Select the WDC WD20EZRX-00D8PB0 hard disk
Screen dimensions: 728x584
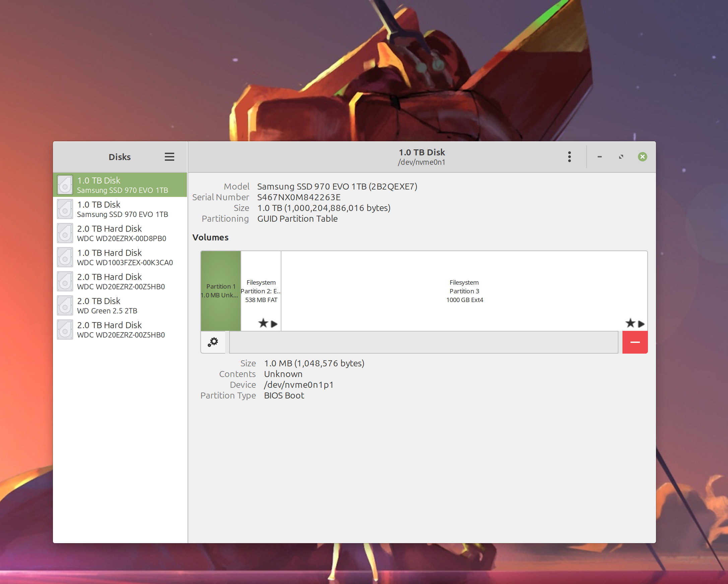pos(122,233)
